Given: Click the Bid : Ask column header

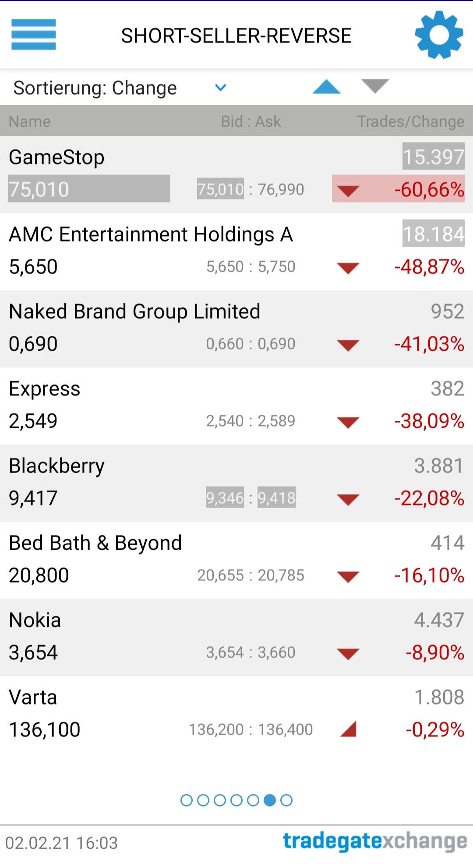Looking at the screenshot, I should point(251,121).
